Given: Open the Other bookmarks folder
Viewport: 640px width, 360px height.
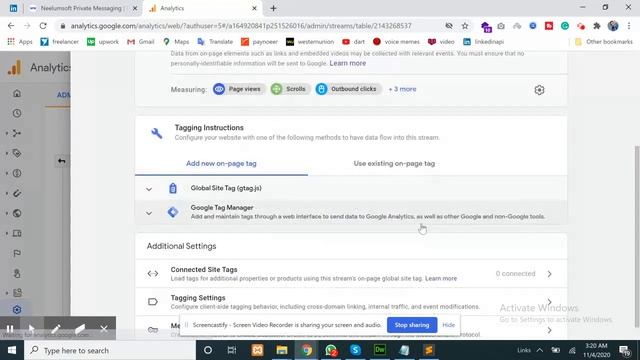Looking at the screenshot, I should pos(604,42).
